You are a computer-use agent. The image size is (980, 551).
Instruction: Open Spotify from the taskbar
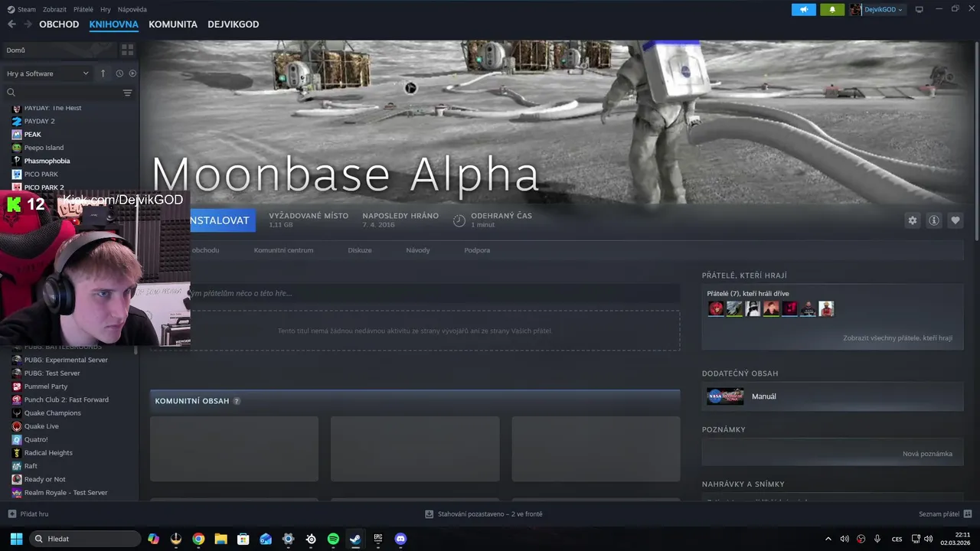point(333,539)
